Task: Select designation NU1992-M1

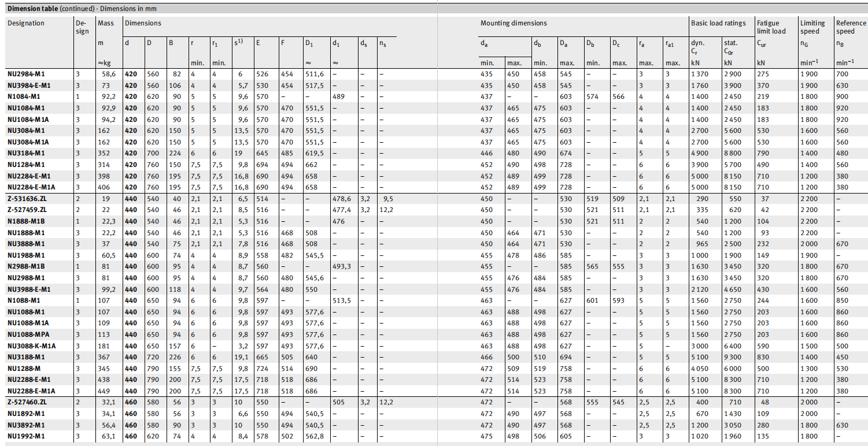Action: [25, 436]
